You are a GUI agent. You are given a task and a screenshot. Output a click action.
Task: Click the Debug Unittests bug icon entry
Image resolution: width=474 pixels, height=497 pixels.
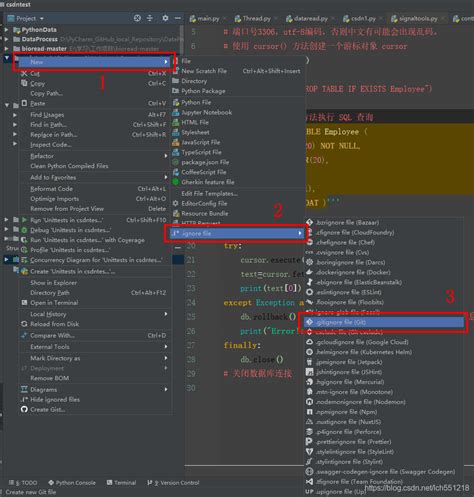coord(94,230)
